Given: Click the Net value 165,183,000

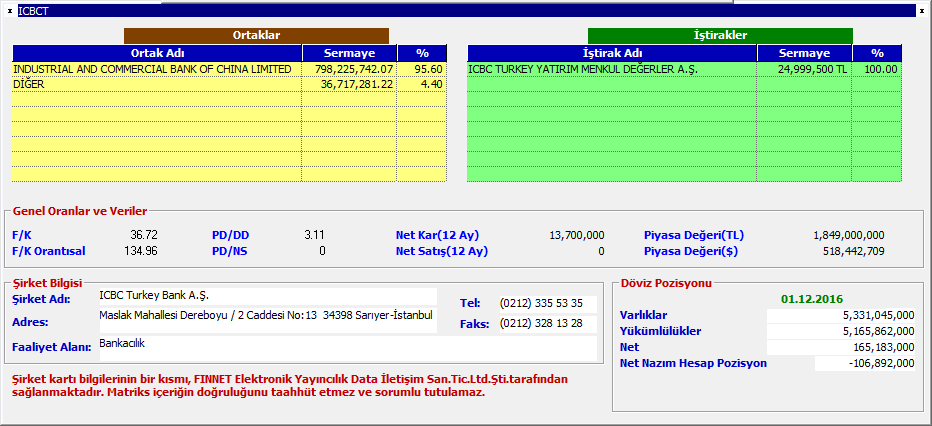Looking at the screenshot, I should click(x=841, y=348).
